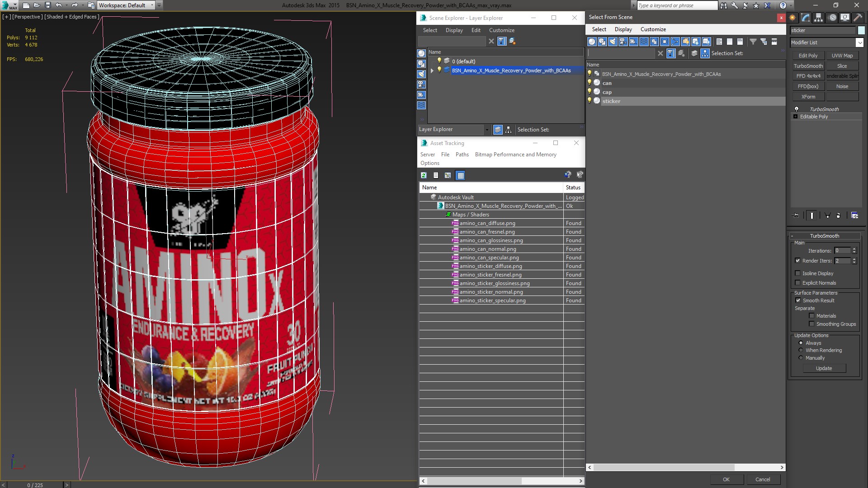This screenshot has width=868, height=488.
Task: Click the UVW Map modifier button
Action: [x=842, y=56]
